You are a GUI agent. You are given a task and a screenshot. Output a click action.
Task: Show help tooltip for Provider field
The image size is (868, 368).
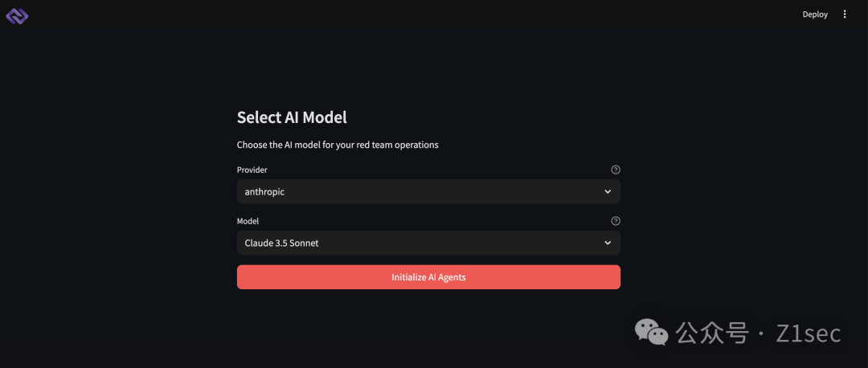[616, 170]
